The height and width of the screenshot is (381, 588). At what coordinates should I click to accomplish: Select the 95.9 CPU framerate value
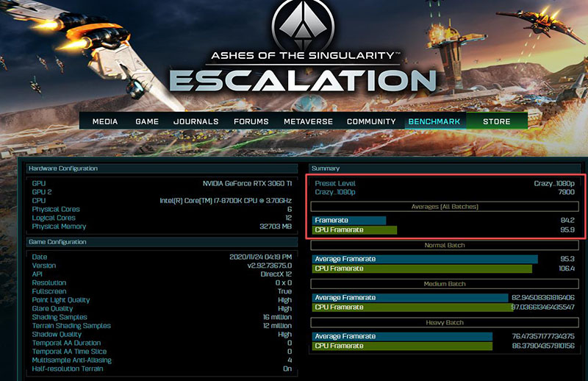point(567,229)
